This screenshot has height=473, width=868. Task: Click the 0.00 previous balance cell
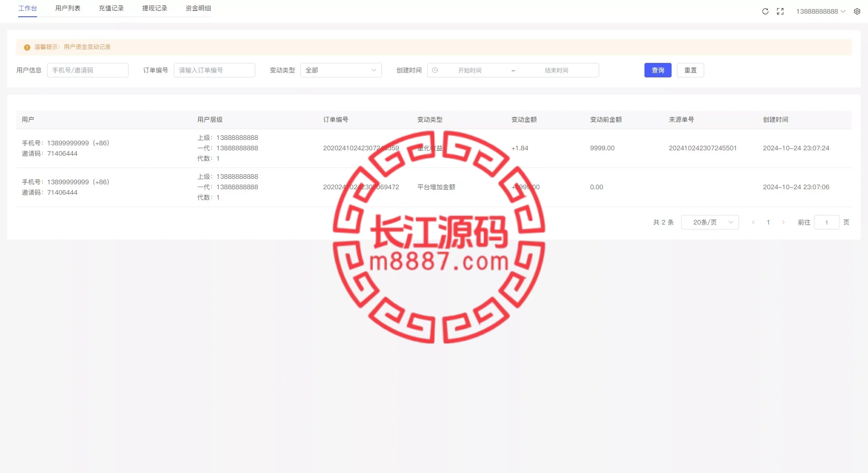click(x=596, y=187)
